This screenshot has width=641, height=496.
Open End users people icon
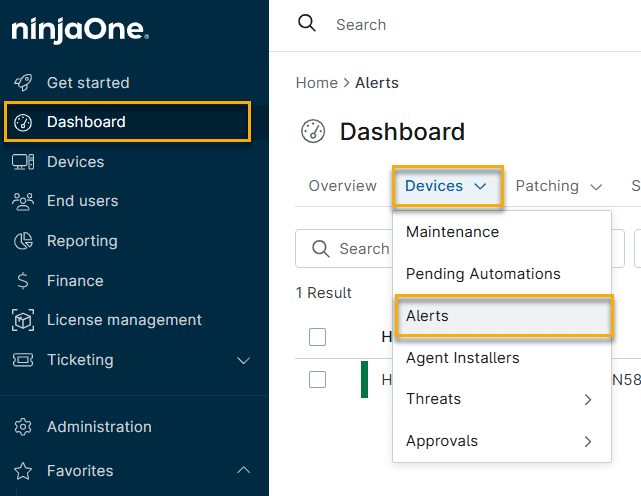[x=23, y=201]
